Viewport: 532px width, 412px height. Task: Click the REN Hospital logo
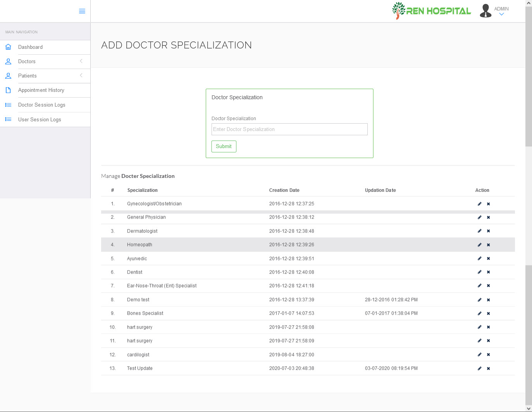pyautogui.click(x=431, y=10)
